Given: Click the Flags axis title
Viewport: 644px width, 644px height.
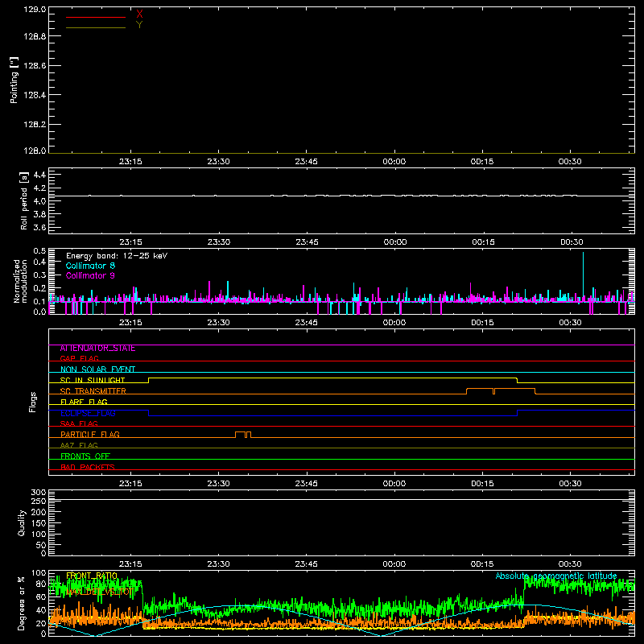Looking at the screenshot, I should (33, 402).
